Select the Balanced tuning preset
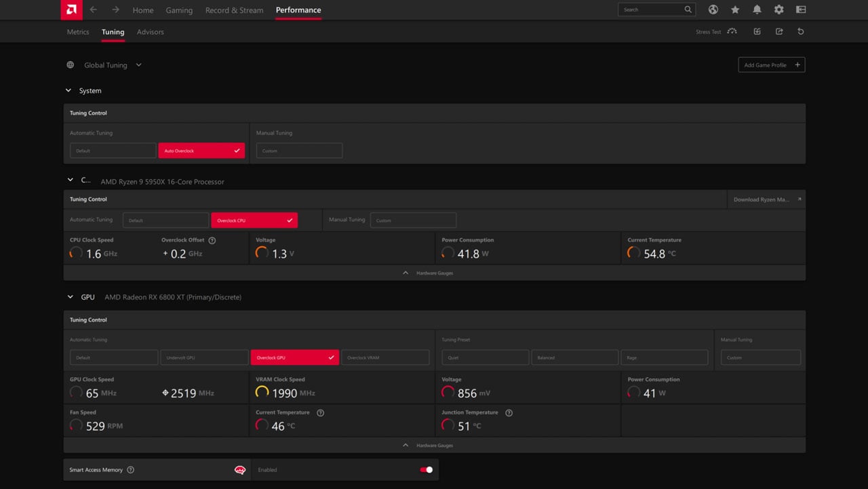868x489 pixels. [574, 357]
